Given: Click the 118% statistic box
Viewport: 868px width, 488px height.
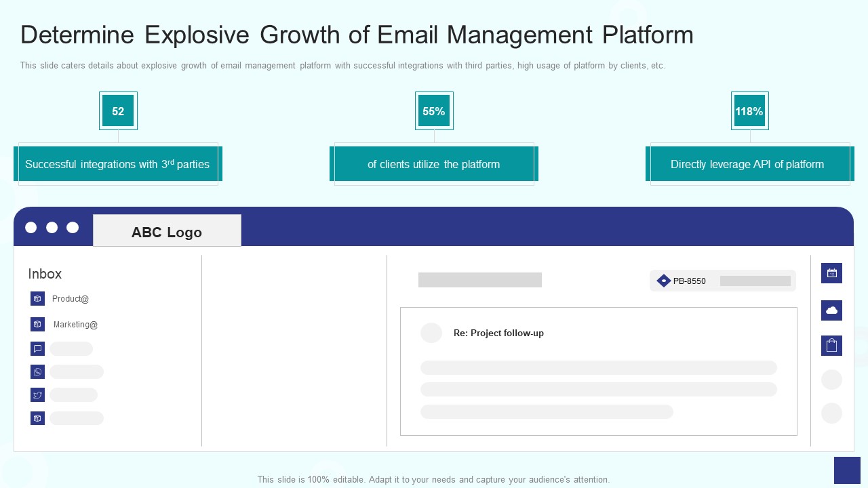Looking at the screenshot, I should tap(749, 111).
